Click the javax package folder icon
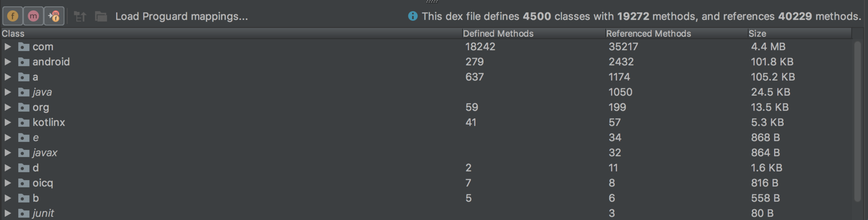The width and height of the screenshot is (868, 220). (x=24, y=153)
